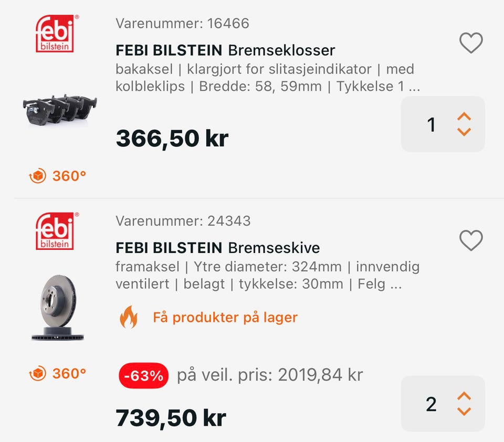Decrease Bremseskive quantity with down arrow
This screenshot has height=442, width=504.
[x=464, y=412]
